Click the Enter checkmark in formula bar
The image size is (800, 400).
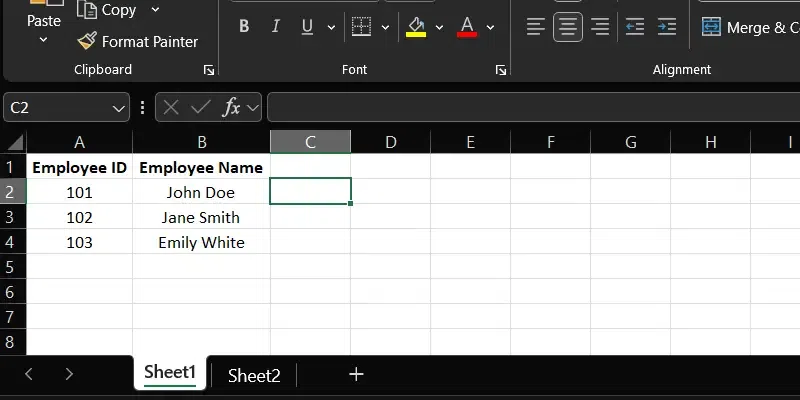[201, 108]
